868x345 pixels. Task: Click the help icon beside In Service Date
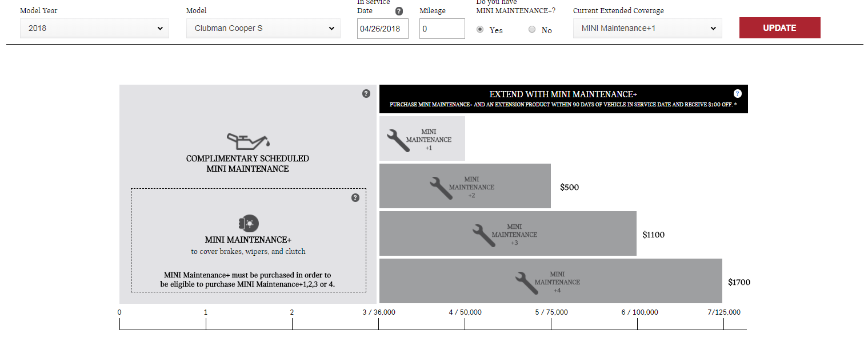[x=399, y=11]
